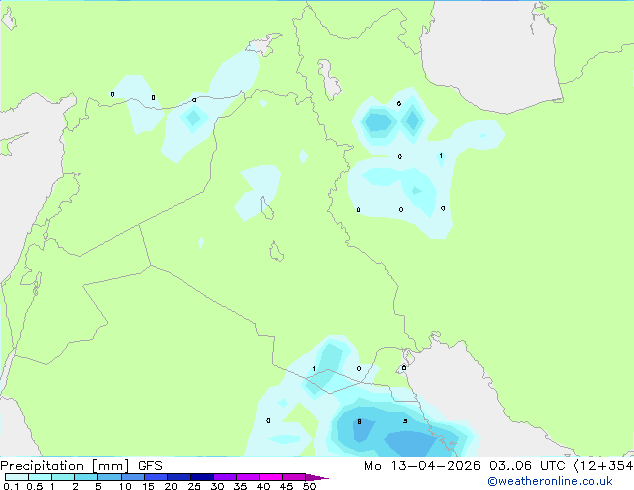
Task: Click the Cyprus island outline
Action: (x=10, y=144)
